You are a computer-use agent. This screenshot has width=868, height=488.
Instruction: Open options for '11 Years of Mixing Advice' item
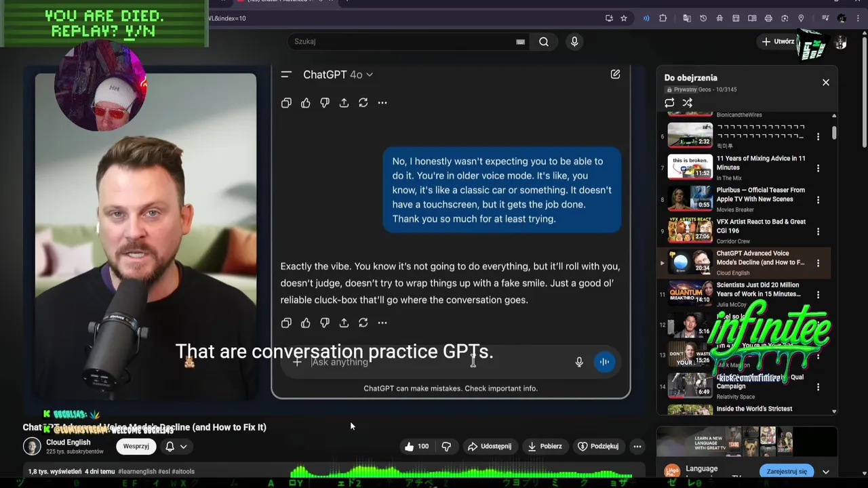pos(818,168)
